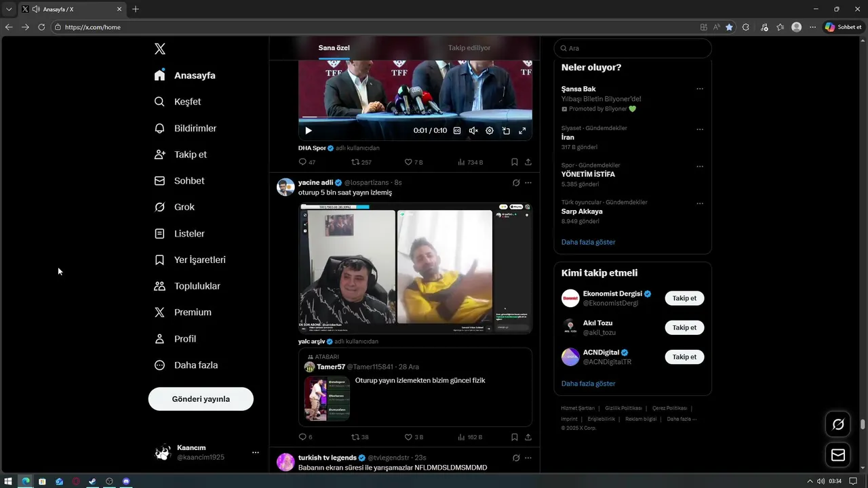Open account menu dots next to Kaancım
The height and width of the screenshot is (488, 868).
pyautogui.click(x=256, y=452)
